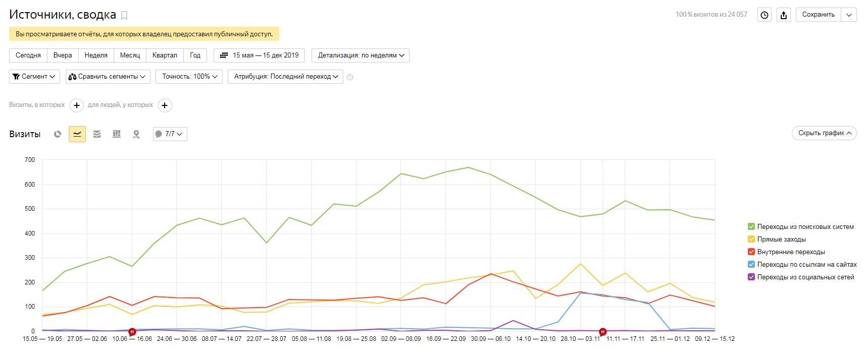Disable Переходы из социальных сетей series
The width and height of the screenshot is (868, 356).
pyautogui.click(x=751, y=277)
